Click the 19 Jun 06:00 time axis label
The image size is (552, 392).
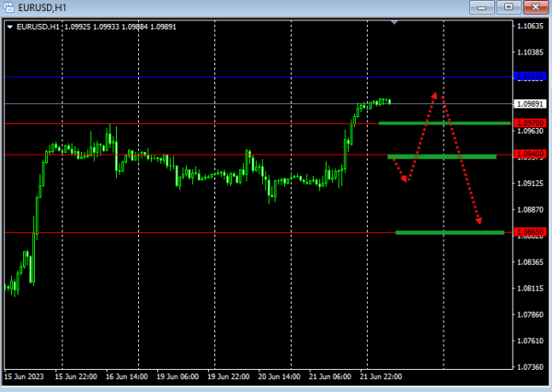178,376
